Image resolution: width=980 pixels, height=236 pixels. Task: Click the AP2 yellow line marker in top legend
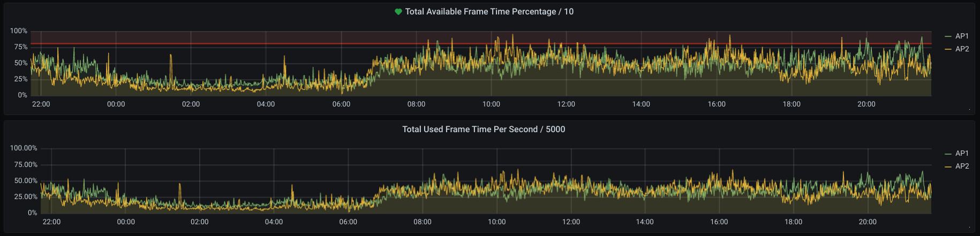[x=948, y=49]
